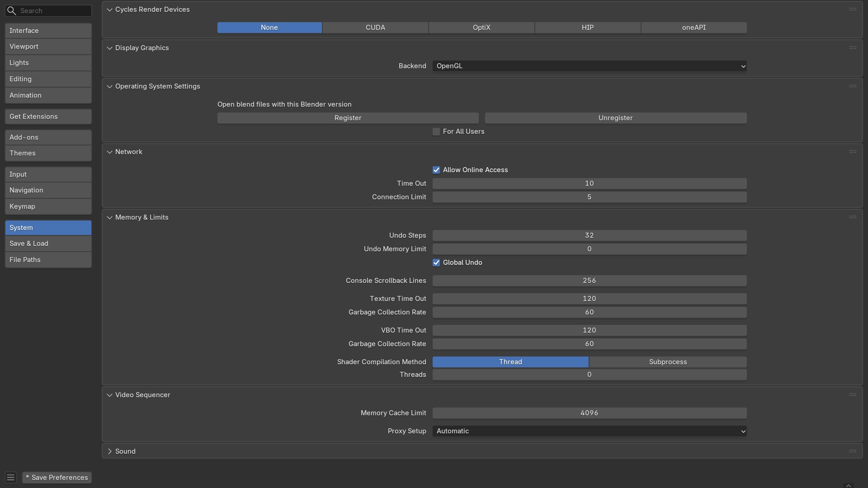This screenshot has width=868, height=488.
Task: Grab the Sound panel drag handle
Action: (x=853, y=451)
